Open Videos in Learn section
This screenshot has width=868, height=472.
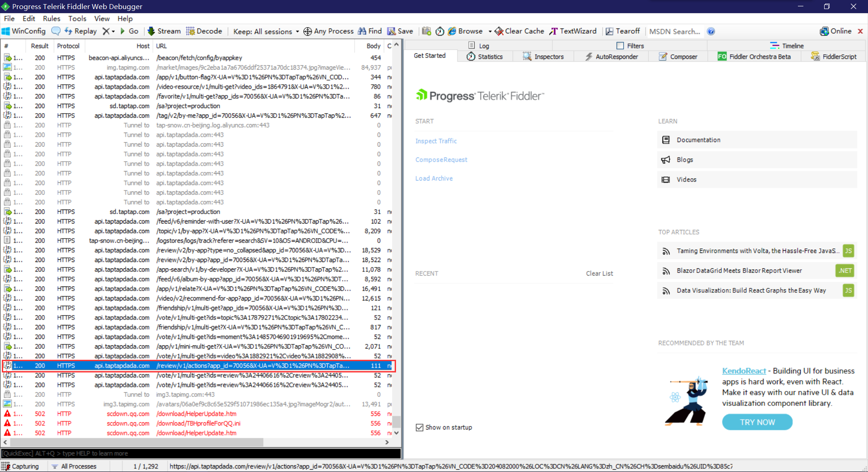(x=757, y=180)
